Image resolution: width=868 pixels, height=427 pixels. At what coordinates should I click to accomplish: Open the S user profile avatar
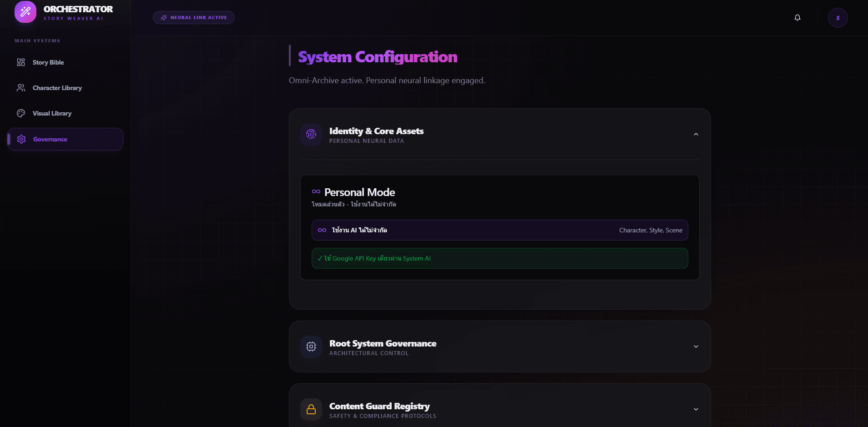838,17
